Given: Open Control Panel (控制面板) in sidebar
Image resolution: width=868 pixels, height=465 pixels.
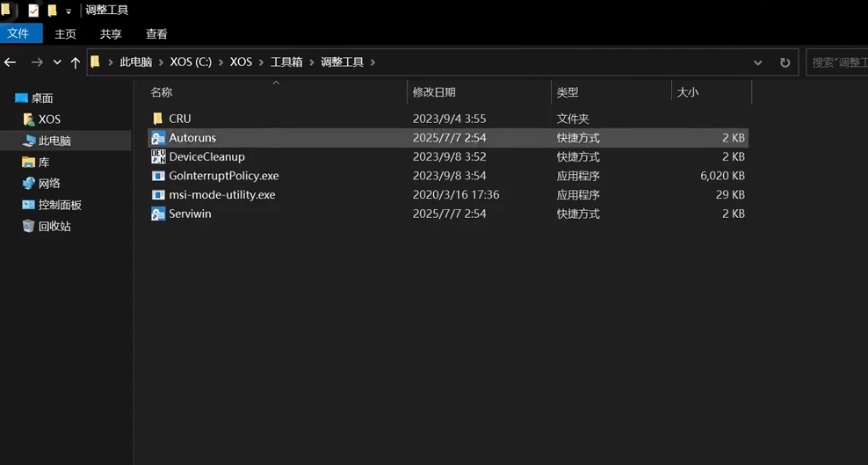Looking at the screenshot, I should 60,205.
